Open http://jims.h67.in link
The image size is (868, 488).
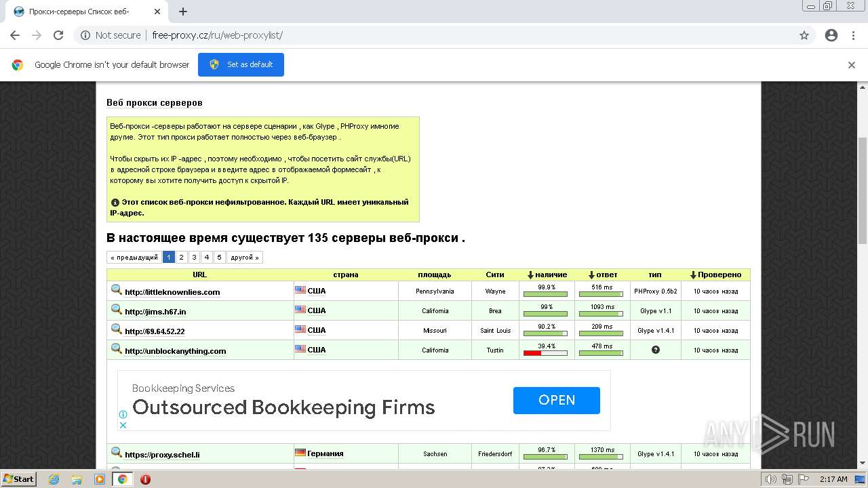click(155, 312)
